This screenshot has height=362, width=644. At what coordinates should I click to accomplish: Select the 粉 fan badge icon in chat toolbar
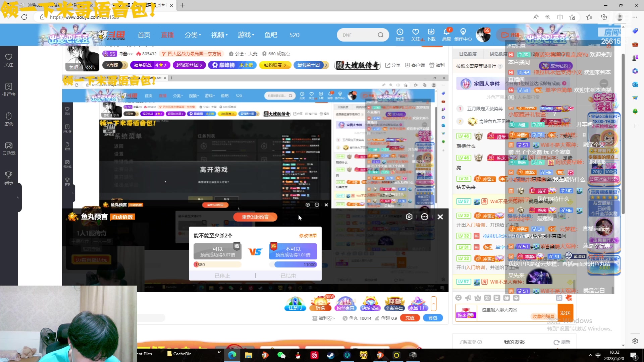[487, 298]
